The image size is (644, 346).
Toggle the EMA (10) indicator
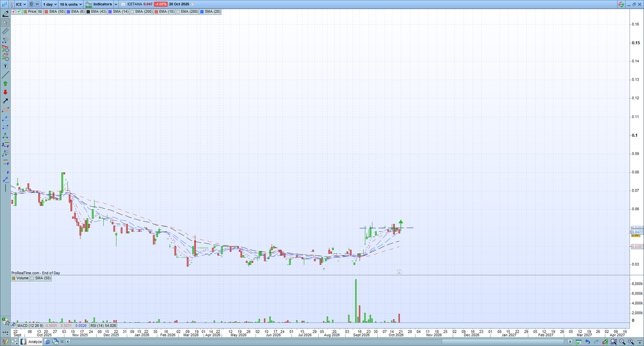[x=164, y=11]
